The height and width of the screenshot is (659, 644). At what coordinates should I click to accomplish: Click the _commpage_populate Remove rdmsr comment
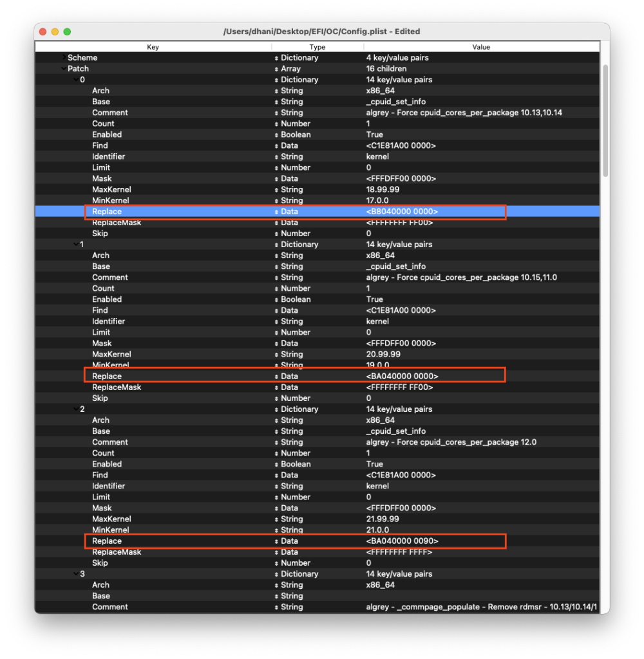point(481,607)
